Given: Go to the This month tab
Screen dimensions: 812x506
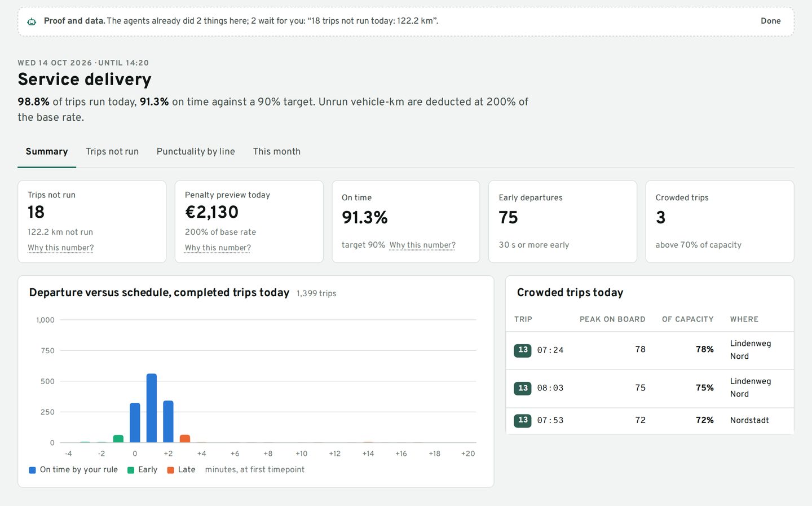Looking at the screenshot, I should [x=277, y=152].
